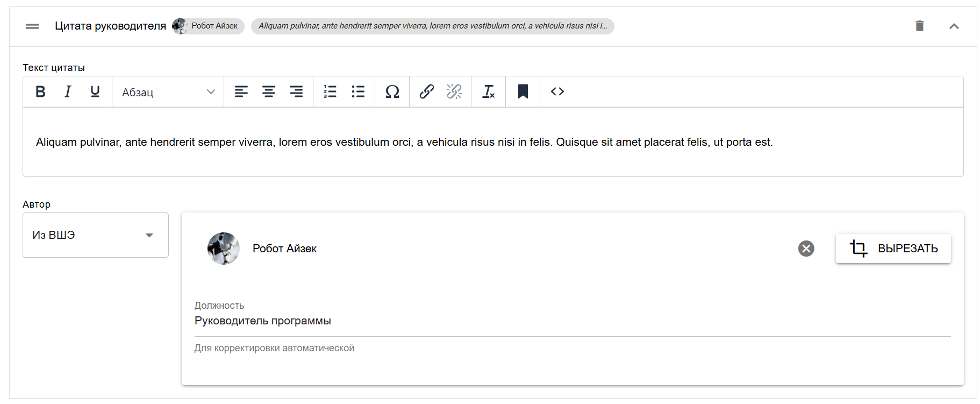Image resolution: width=980 pixels, height=404 pixels.
Task: Open the Из ВШЭ author dropdown
Action: (x=96, y=235)
